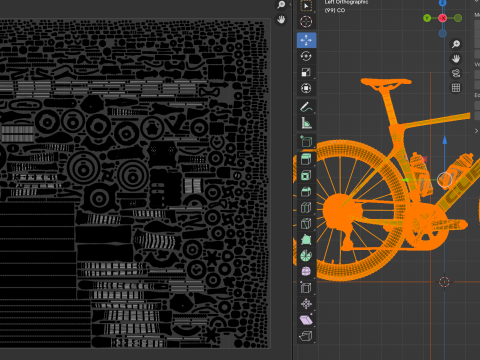This screenshot has width=480, height=360.
Task: Click the UV editor pan hand gizmo
Action: click(281, 20)
